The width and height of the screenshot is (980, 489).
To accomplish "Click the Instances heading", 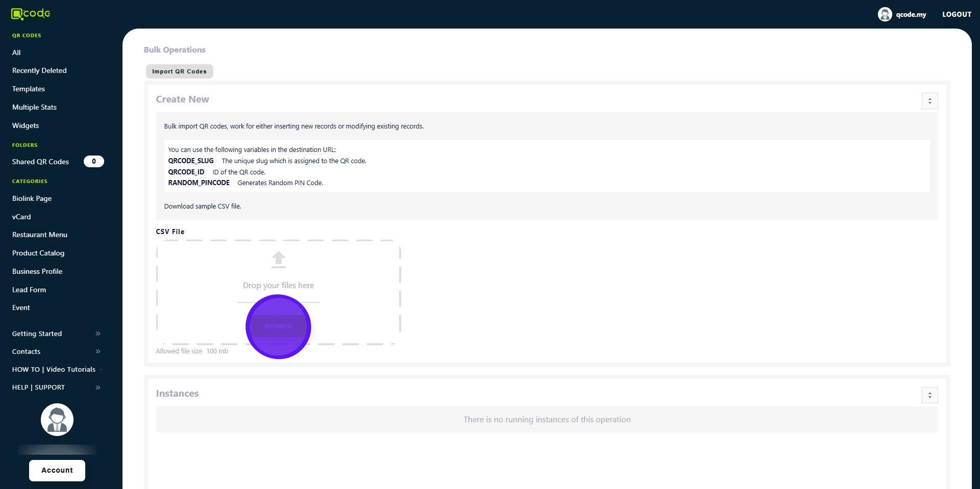I will (x=177, y=394).
